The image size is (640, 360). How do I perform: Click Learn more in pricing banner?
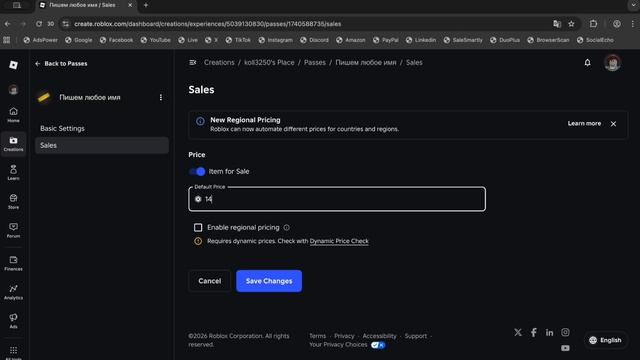(x=584, y=123)
